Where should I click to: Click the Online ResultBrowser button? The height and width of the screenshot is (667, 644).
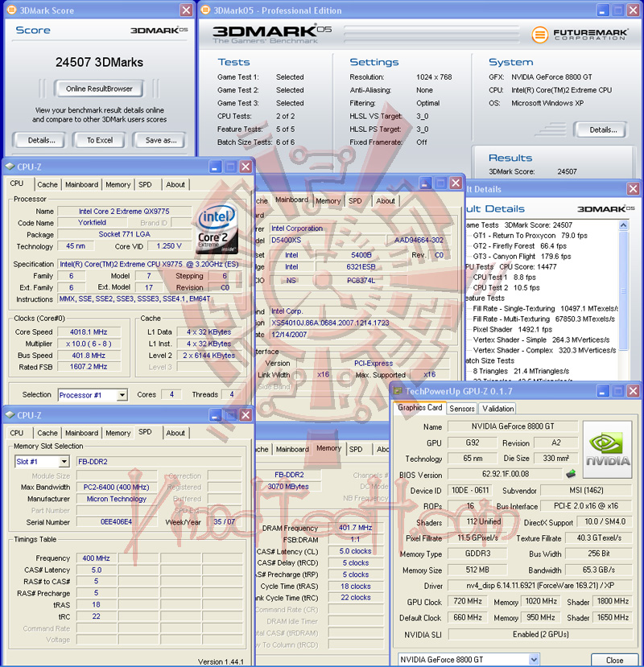pos(99,89)
